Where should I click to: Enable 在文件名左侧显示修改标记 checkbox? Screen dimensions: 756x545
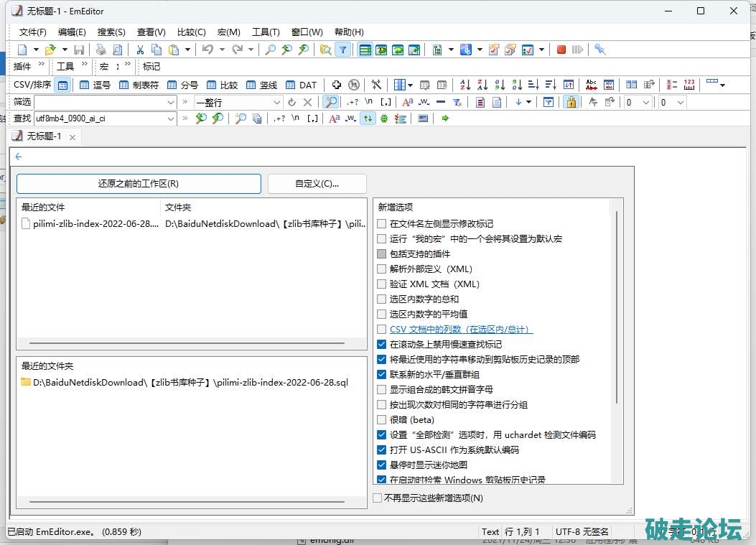coord(382,224)
